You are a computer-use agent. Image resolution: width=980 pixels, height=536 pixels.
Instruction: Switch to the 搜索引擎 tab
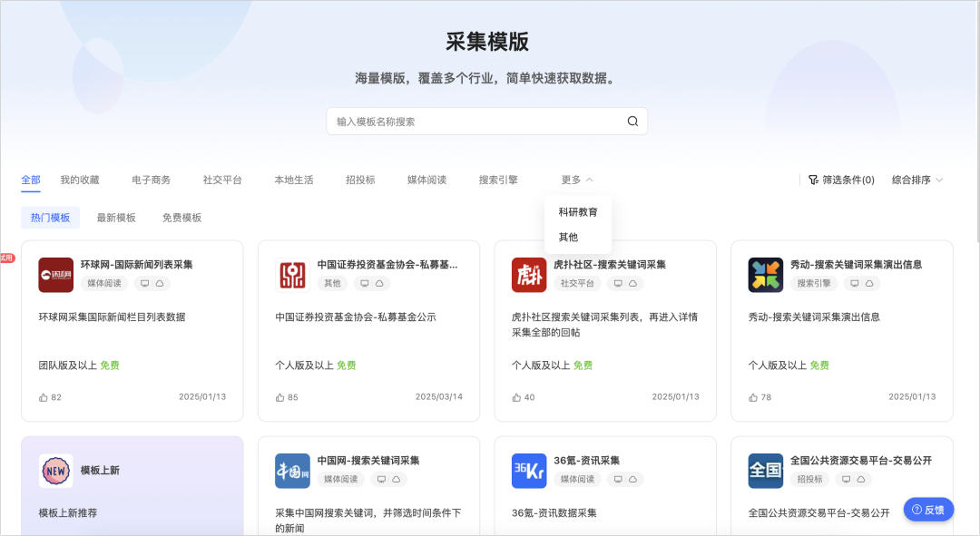click(498, 180)
